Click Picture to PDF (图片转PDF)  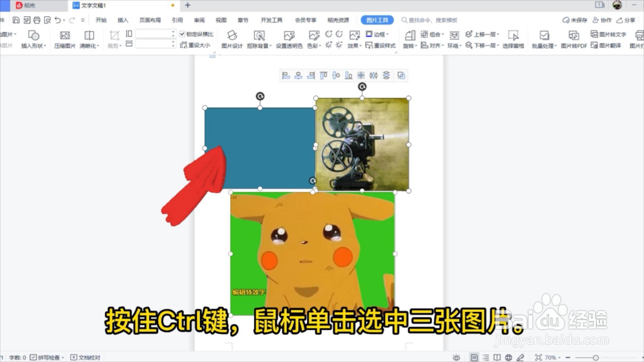(x=574, y=39)
